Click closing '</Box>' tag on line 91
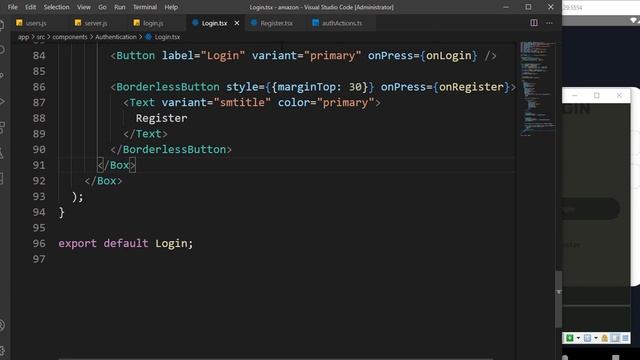This screenshot has width=640, height=360. 116,165
